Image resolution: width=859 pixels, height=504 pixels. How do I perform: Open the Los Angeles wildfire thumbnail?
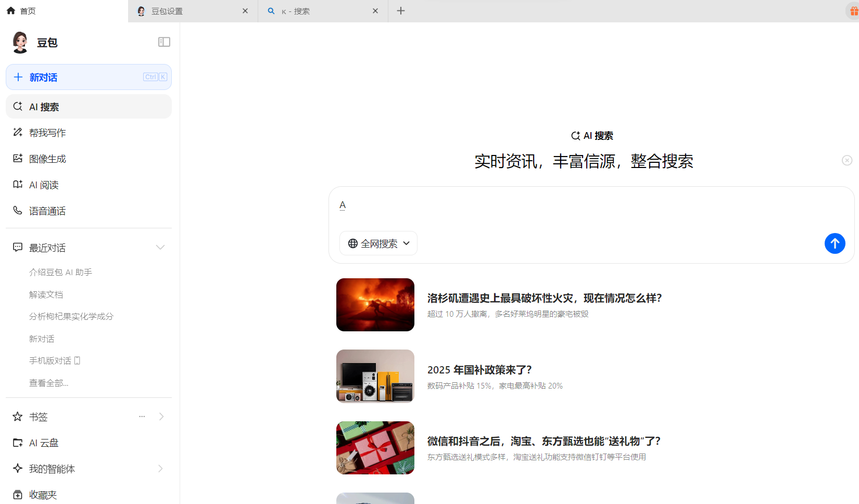click(375, 305)
